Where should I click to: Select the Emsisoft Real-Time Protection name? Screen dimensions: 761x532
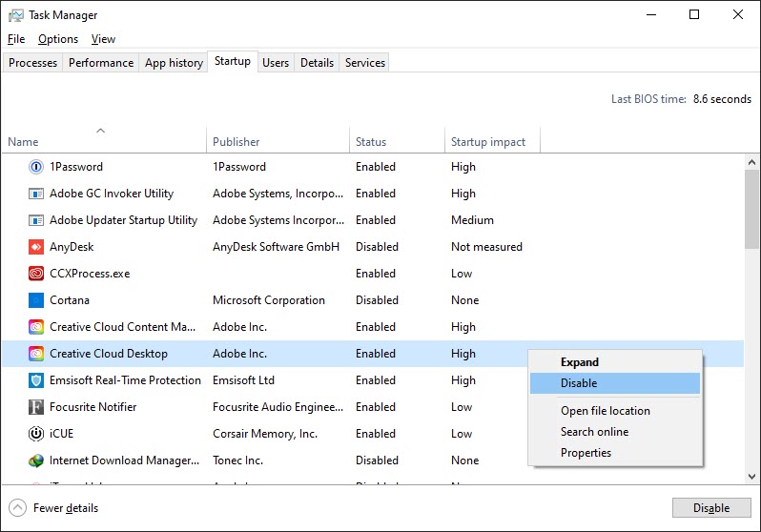coord(125,380)
